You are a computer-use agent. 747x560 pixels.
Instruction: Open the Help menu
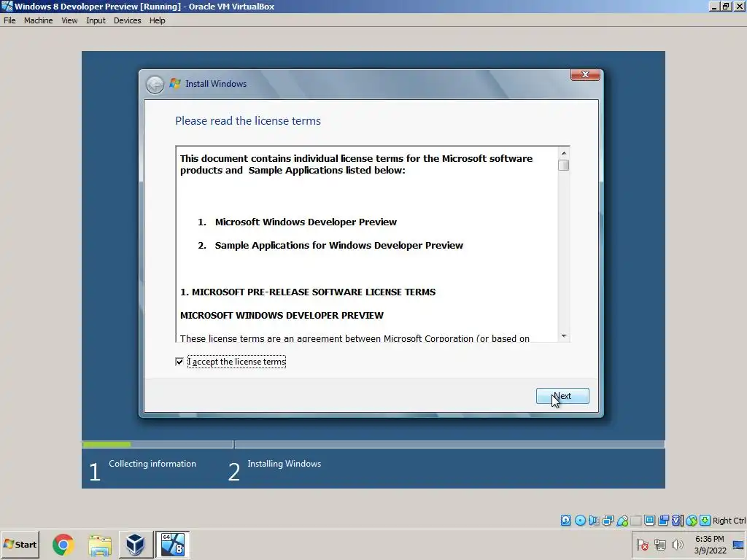158,20
